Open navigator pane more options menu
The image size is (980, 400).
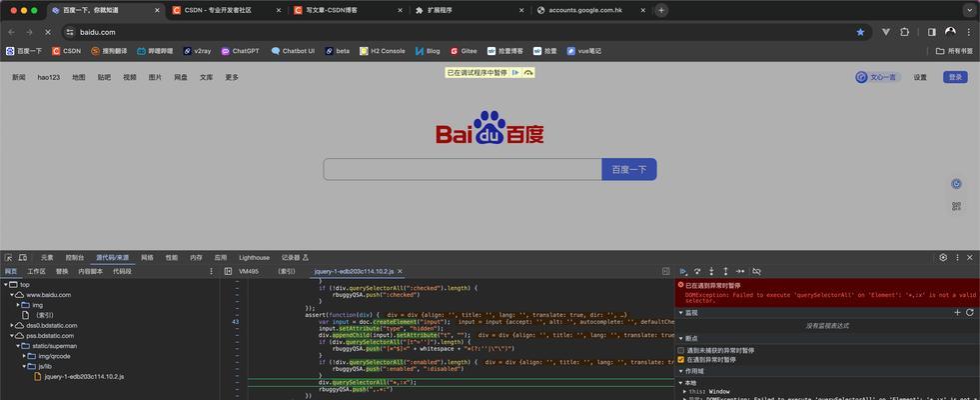(211, 271)
